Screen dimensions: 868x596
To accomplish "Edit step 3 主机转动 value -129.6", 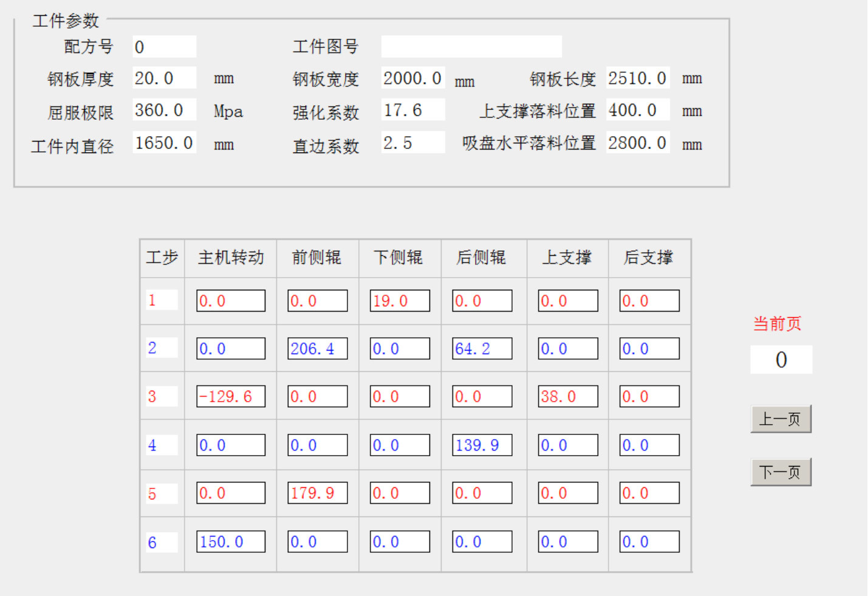I will click(231, 397).
